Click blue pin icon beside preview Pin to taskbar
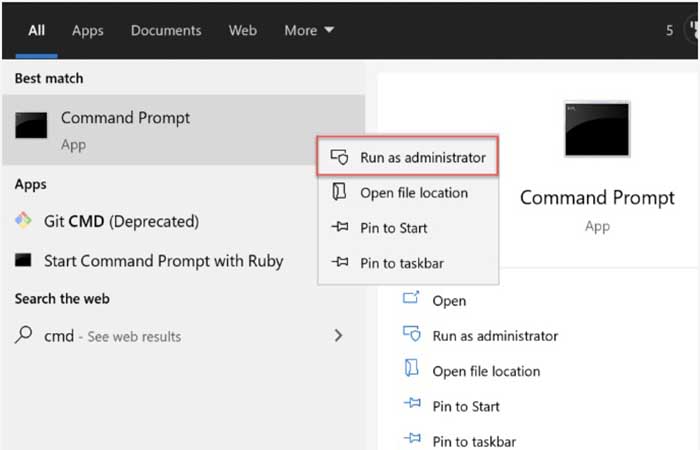 click(412, 438)
